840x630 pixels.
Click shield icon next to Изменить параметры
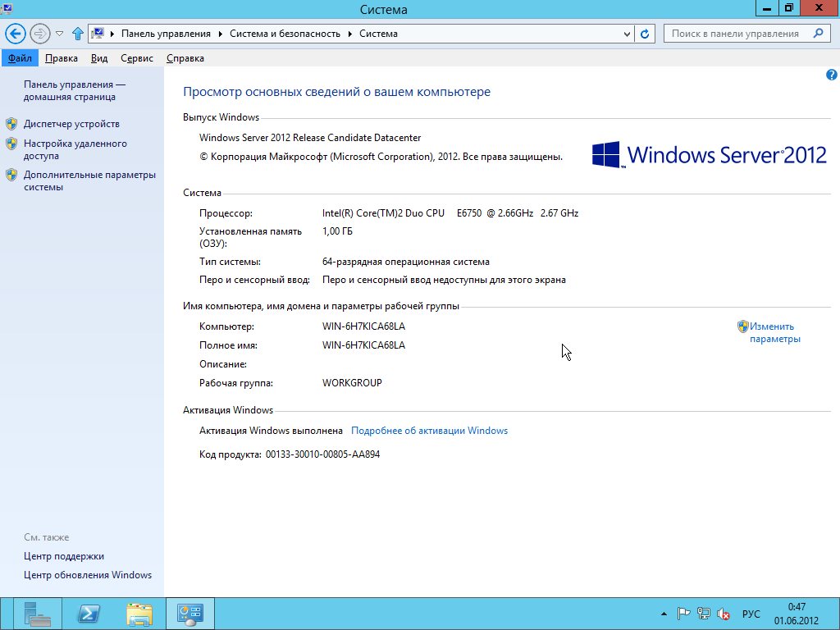coord(743,326)
